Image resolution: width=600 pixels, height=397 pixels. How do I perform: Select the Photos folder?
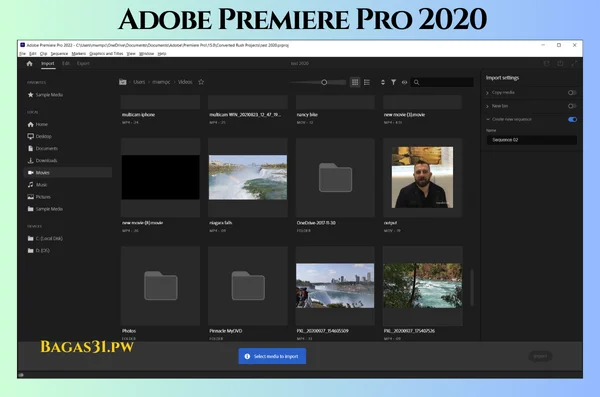[x=160, y=286]
